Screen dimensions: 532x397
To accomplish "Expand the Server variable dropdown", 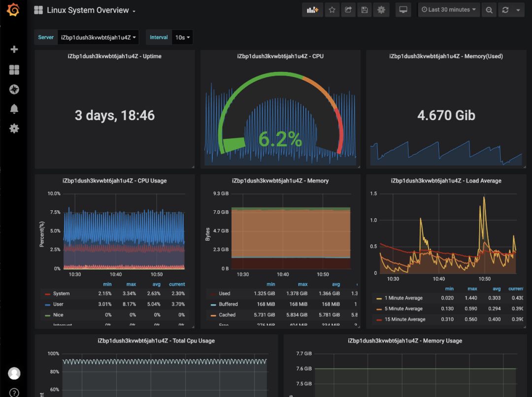I will point(98,37).
